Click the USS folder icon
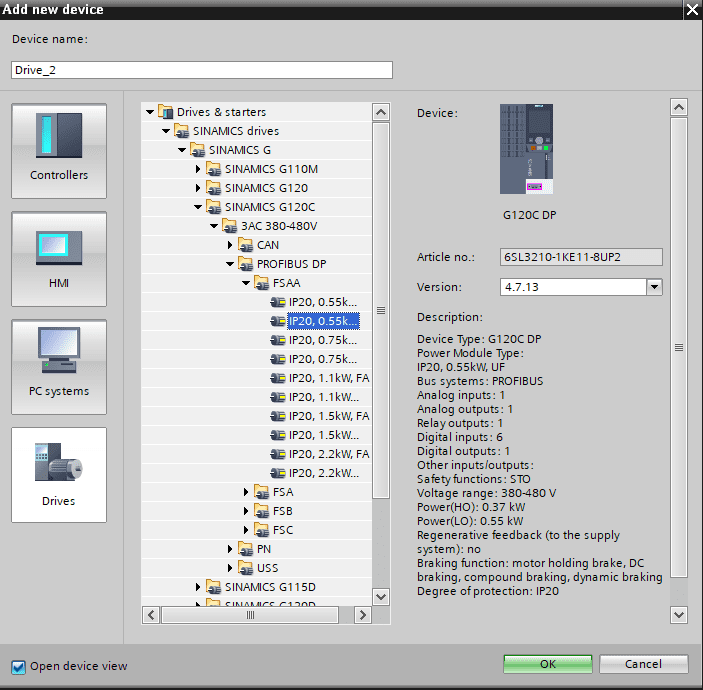Viewport: 703px width, 690px height. [246, 568]
